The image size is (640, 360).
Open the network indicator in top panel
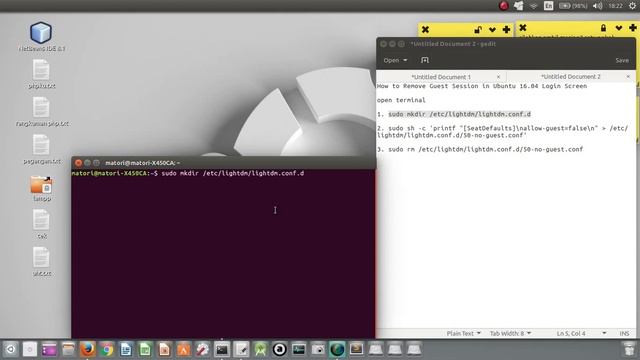(533, 6)
